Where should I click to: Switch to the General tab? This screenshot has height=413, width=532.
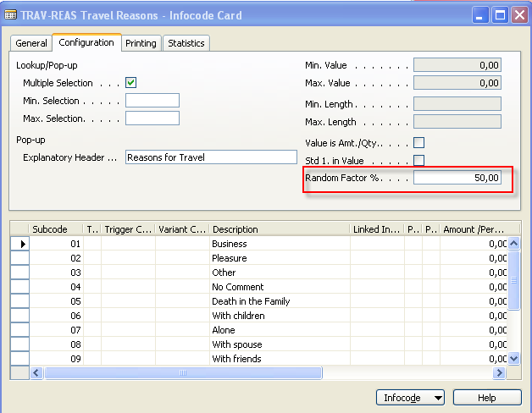(31, 43)
